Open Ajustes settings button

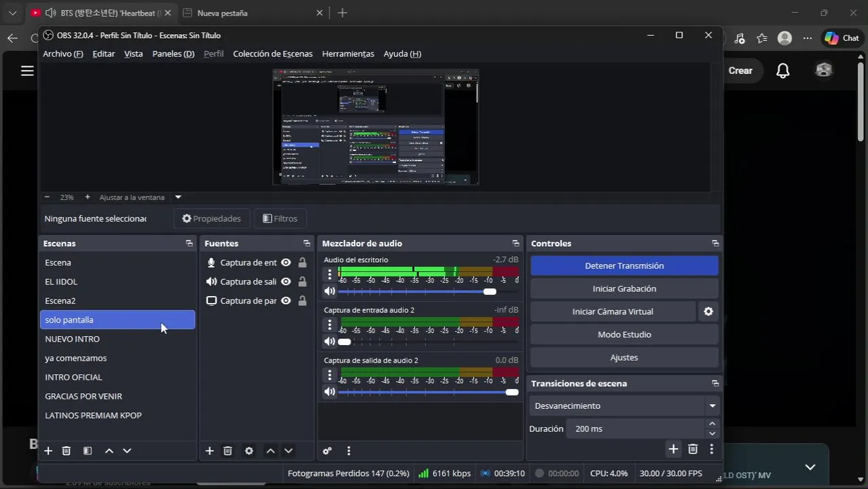624,358
